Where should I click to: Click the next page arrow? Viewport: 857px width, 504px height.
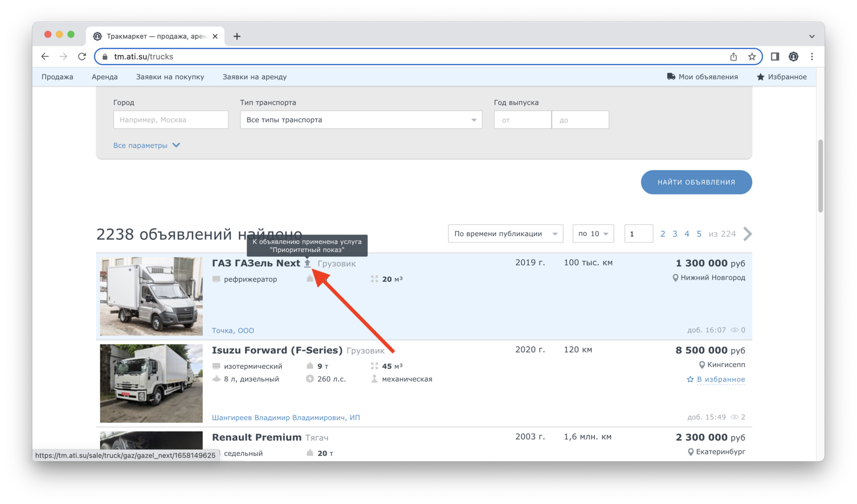[x=747, y=234]
